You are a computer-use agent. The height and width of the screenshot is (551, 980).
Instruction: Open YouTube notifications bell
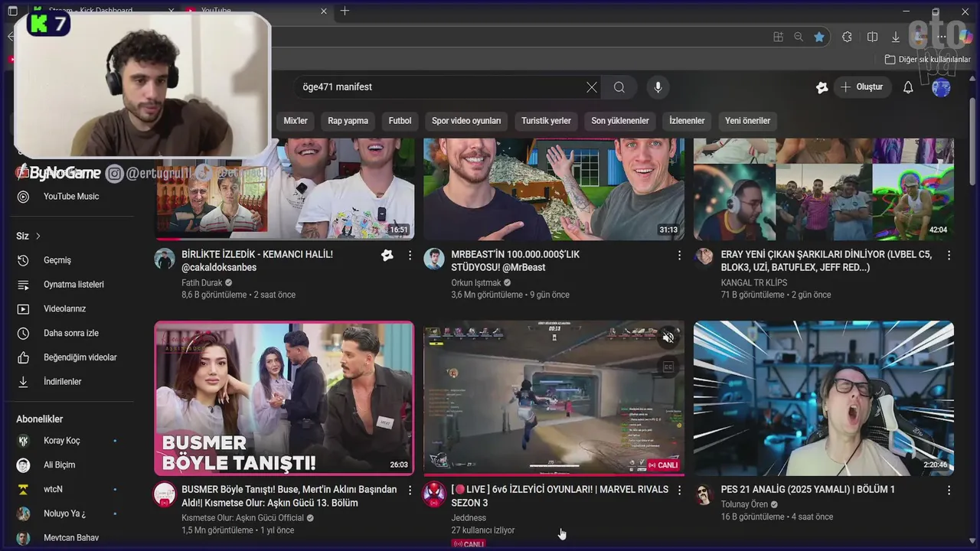pyautogui.click(x=908, y=87)
